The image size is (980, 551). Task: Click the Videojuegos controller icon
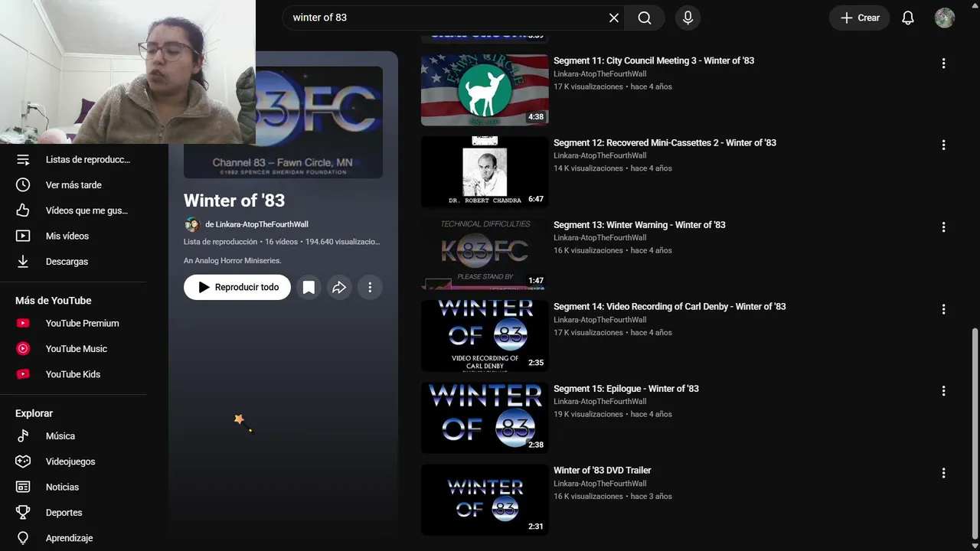[x=23, y=461]
